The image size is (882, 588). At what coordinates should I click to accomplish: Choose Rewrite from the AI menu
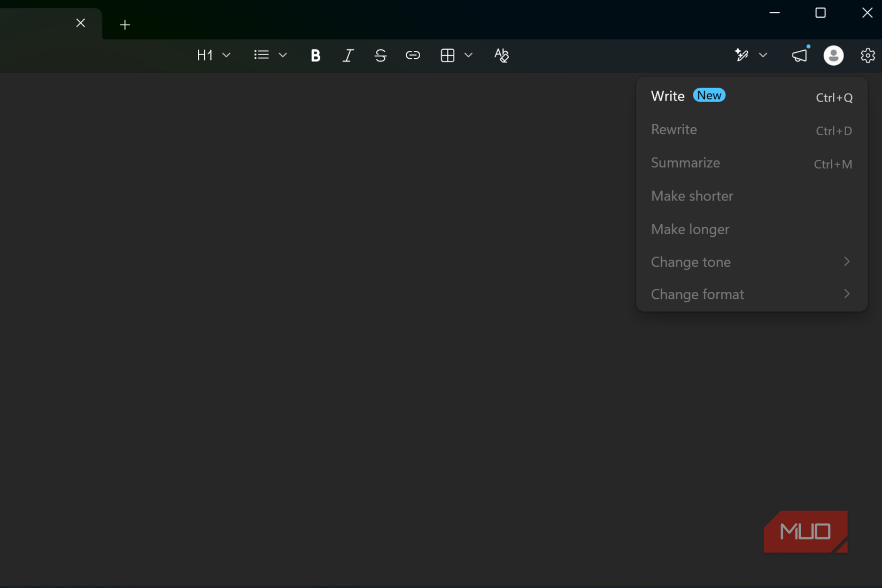coord(752,130)
